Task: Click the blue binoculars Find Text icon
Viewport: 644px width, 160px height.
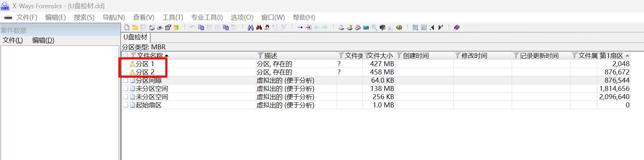Action: 251,28
